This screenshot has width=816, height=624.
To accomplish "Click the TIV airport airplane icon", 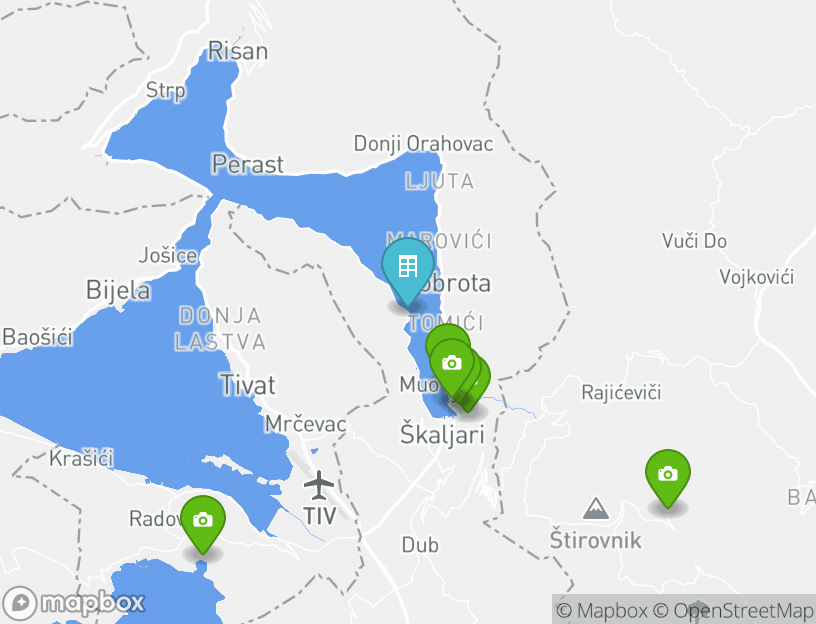I will (318, 485).
